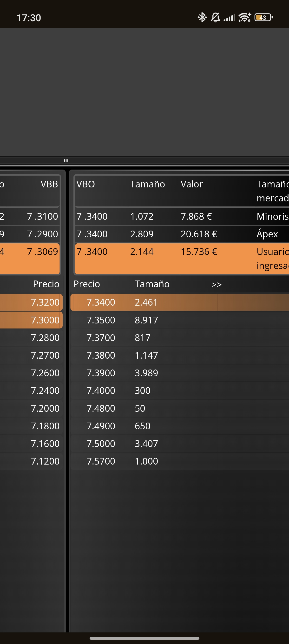Select the 20.618 € value cell
The image size is (289, 644).
(199, 234)
